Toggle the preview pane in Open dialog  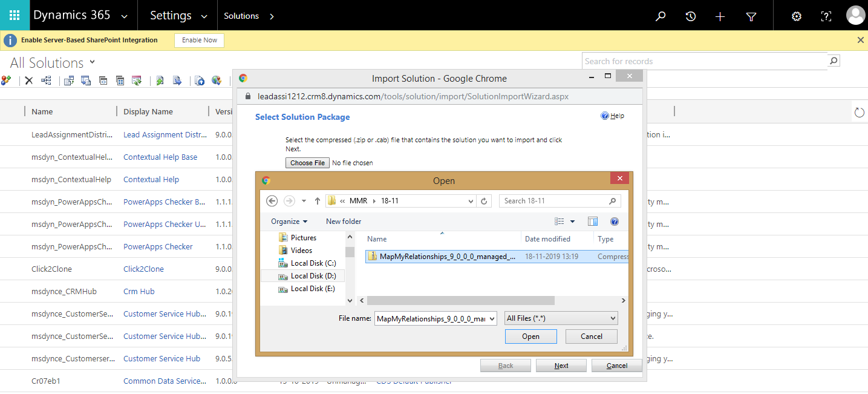click(x=593, y=222)
